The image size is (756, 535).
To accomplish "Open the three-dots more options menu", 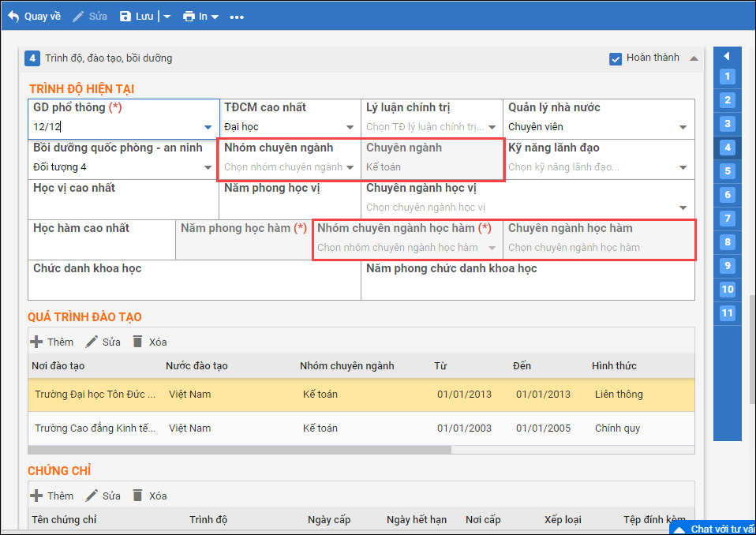I will point(237,17).
